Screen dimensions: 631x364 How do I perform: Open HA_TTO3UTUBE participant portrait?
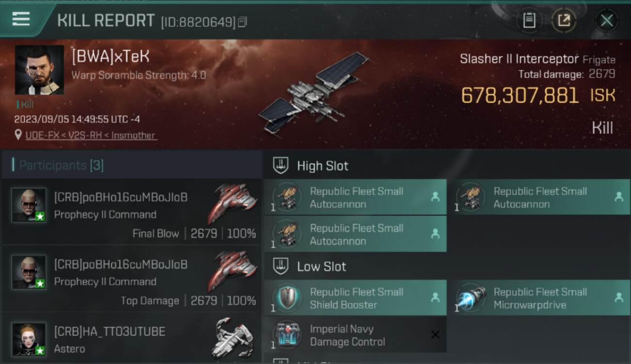29,339
